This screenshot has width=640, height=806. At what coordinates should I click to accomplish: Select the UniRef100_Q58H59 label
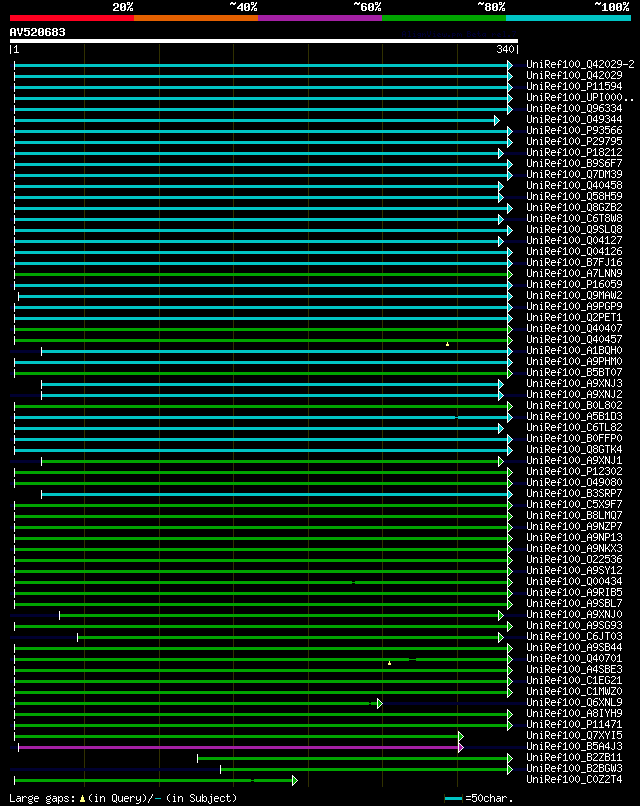point(574,196)
